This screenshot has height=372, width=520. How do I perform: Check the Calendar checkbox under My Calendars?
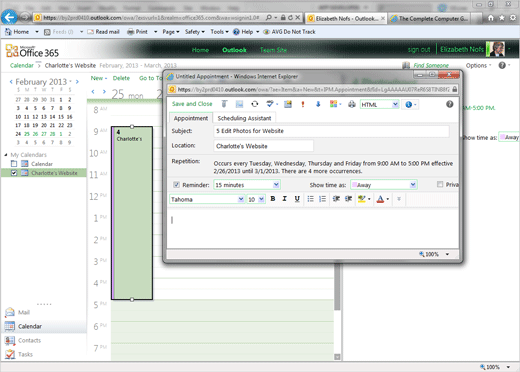(14, 164)
